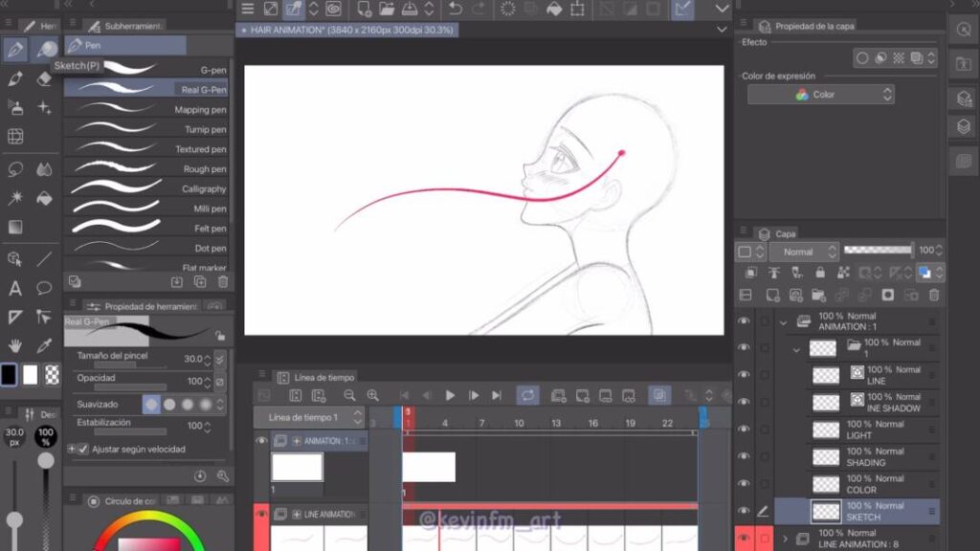Duplicate the sub tool with copy icon

(x=200, y=282)
